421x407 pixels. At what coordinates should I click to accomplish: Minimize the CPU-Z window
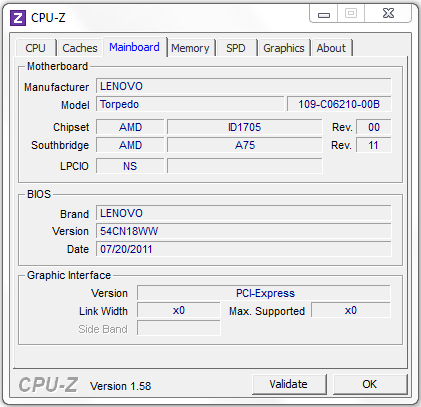pos(324,14)
